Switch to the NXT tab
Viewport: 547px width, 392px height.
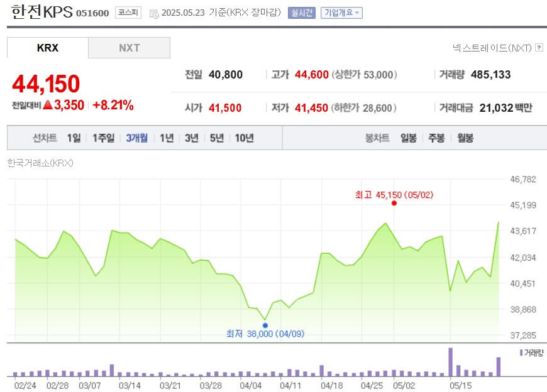pyautogui.click(x=129, y=48)
